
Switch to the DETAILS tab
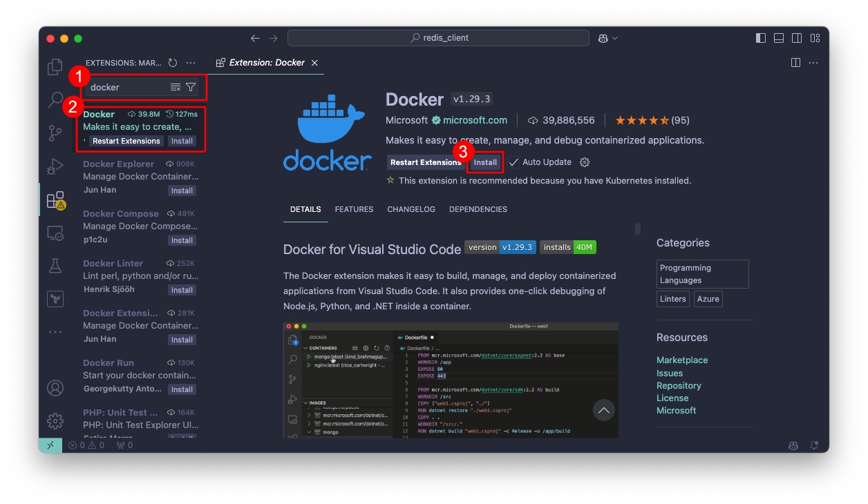pos(305,209)
